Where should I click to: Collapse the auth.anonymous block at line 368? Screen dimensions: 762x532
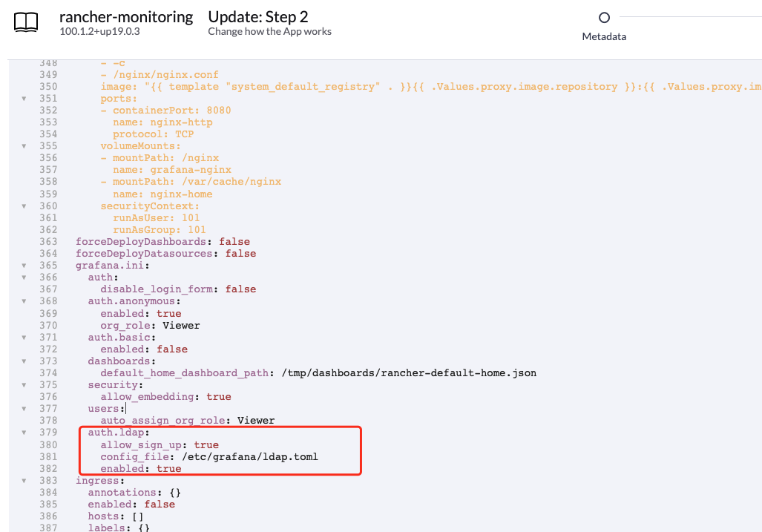coord(24,301)
